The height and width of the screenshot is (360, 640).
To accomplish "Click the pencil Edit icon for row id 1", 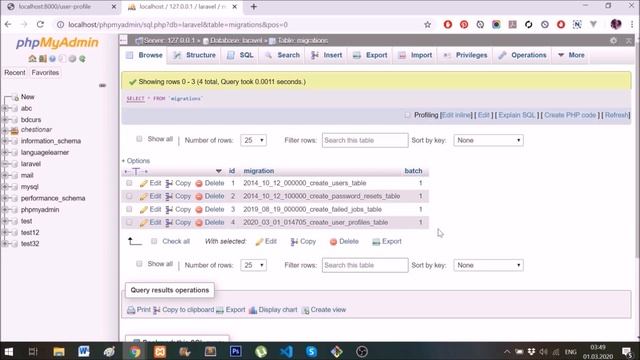I will pos(143,184).
